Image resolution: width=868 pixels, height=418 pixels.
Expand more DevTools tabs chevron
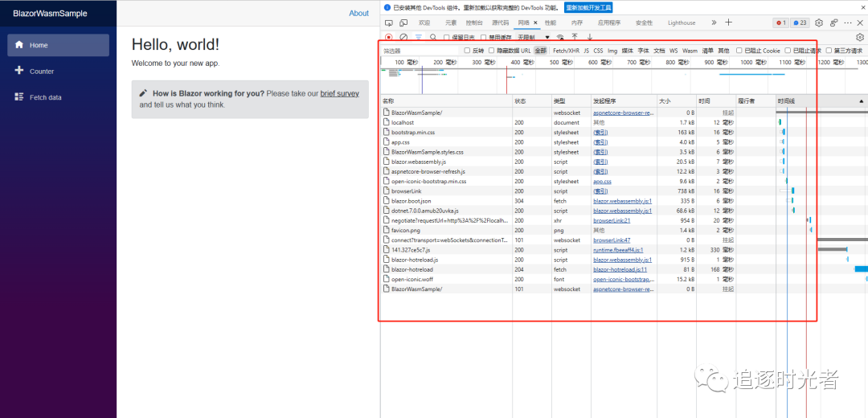714,23
